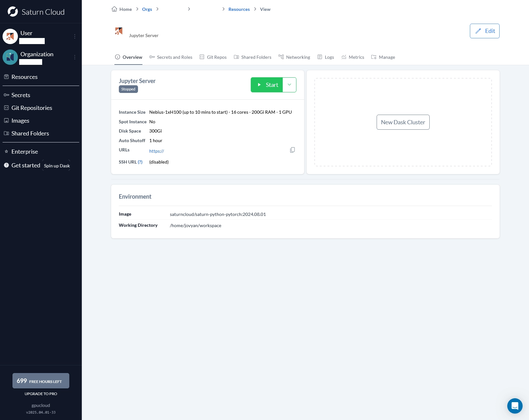Open the https:// URL link
This screenshot has width=529, height=420.
pos(157,151)
